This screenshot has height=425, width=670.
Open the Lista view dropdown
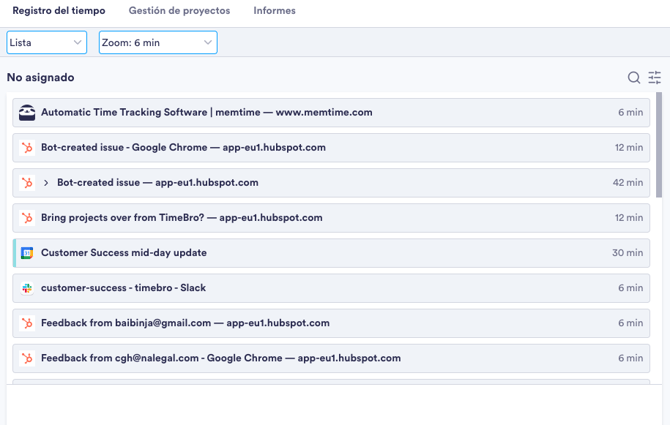(47, 42)
